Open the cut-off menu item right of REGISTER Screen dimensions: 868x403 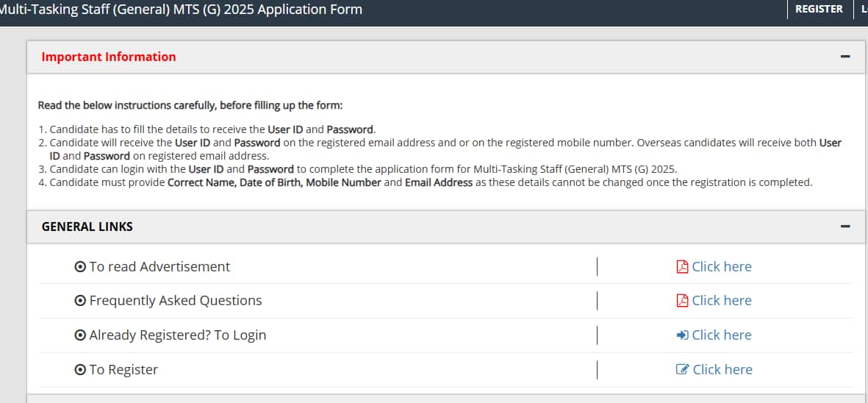click(x=863, y=9)
